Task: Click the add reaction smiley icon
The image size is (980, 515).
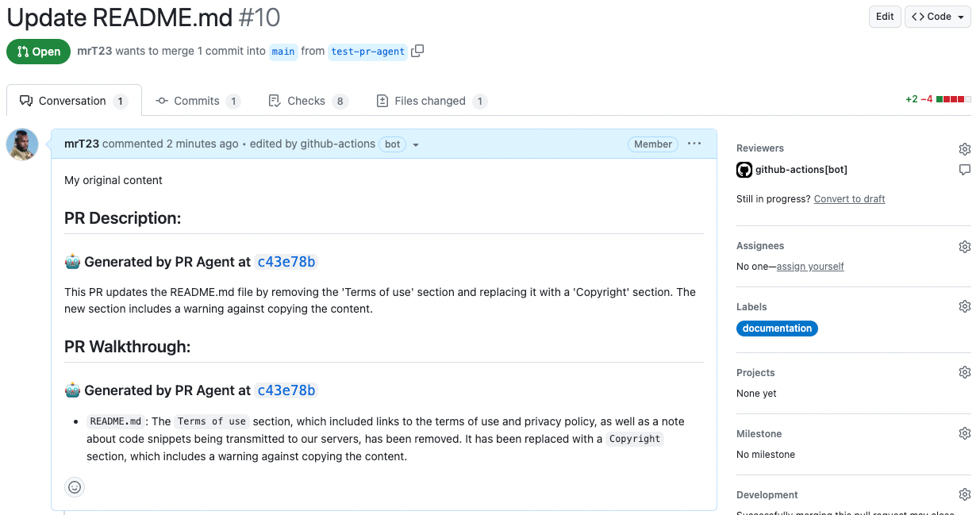Action: pos(75,487)
